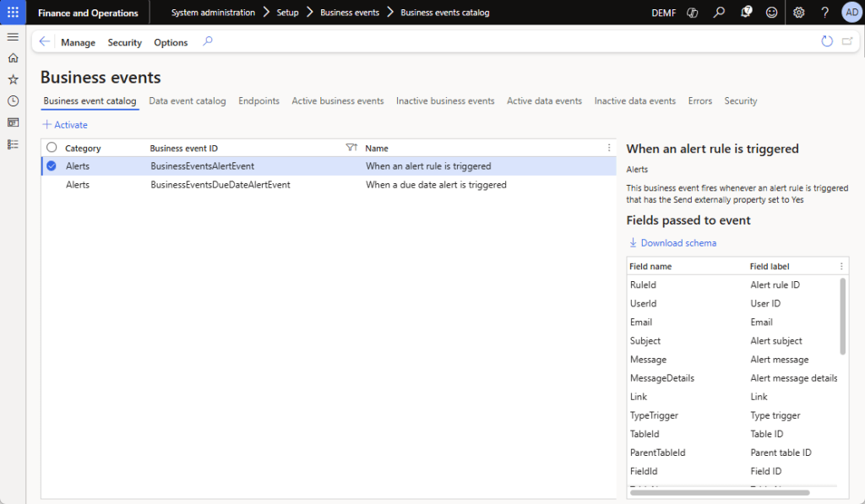This screenshot has height=504, width=865.
Task: Download the schema for the alert event
Action: tap(672, 242)
